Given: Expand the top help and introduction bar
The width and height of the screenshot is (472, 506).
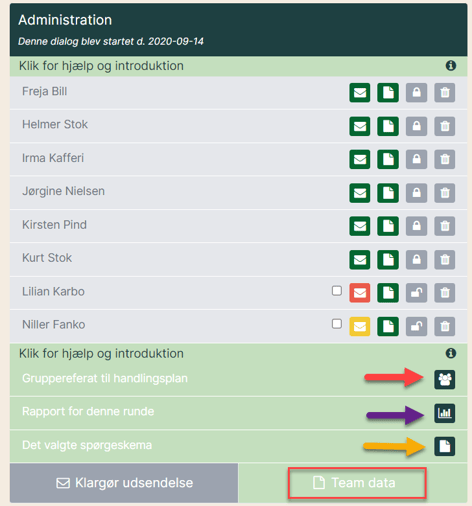Looking at the screenshot, I should [238, 66].
